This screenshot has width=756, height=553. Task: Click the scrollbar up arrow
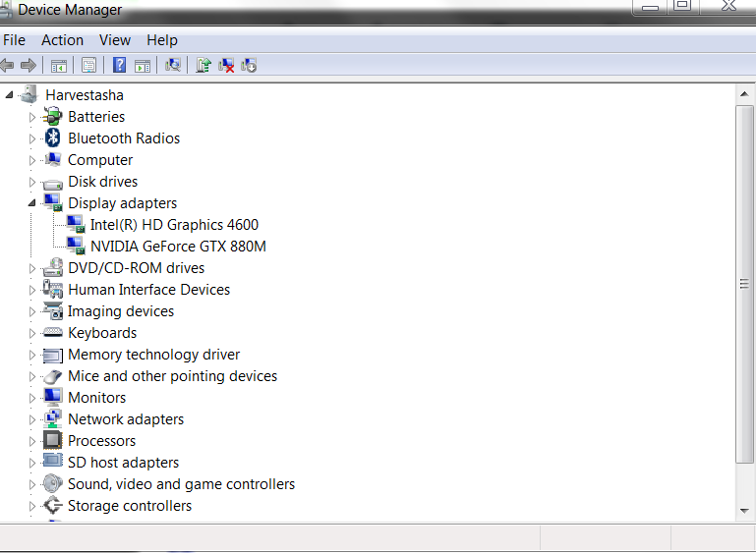744,94
